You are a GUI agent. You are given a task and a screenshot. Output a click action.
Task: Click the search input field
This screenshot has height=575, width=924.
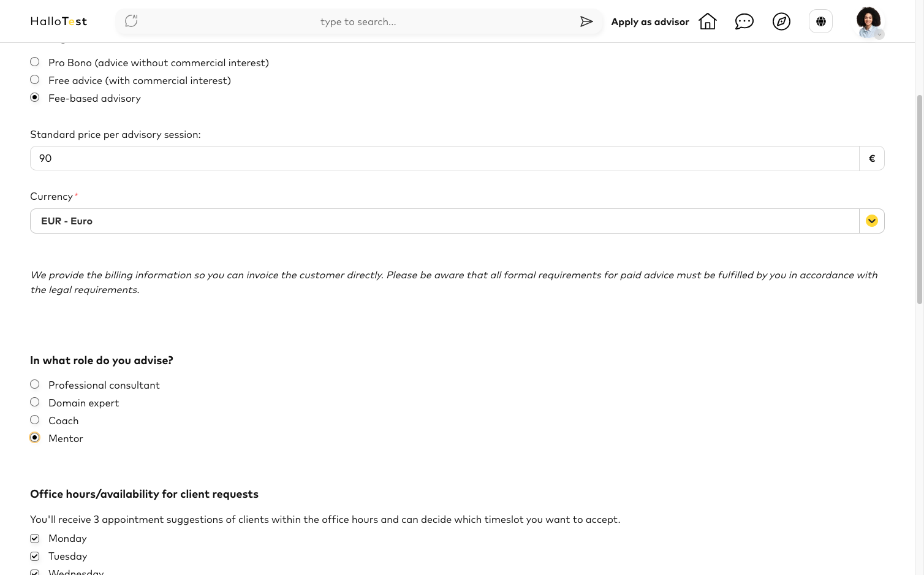[x=358, y=21]
